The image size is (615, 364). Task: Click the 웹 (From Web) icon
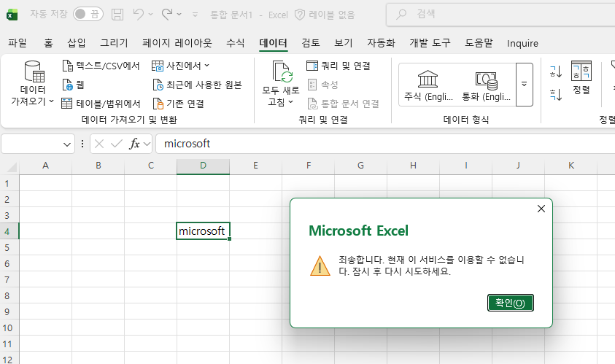[67, 85]
